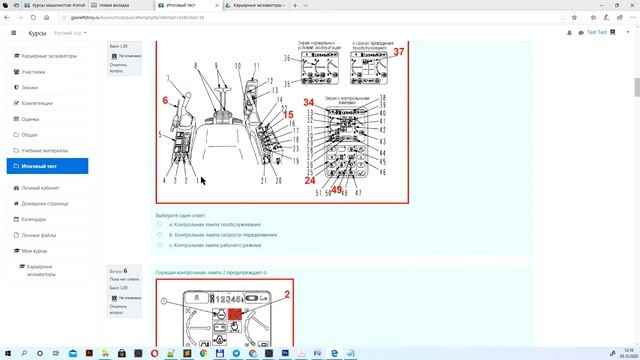Select answer c. Контрольная лампа рабочего режима
640x360 pixels.
[160, 245]
